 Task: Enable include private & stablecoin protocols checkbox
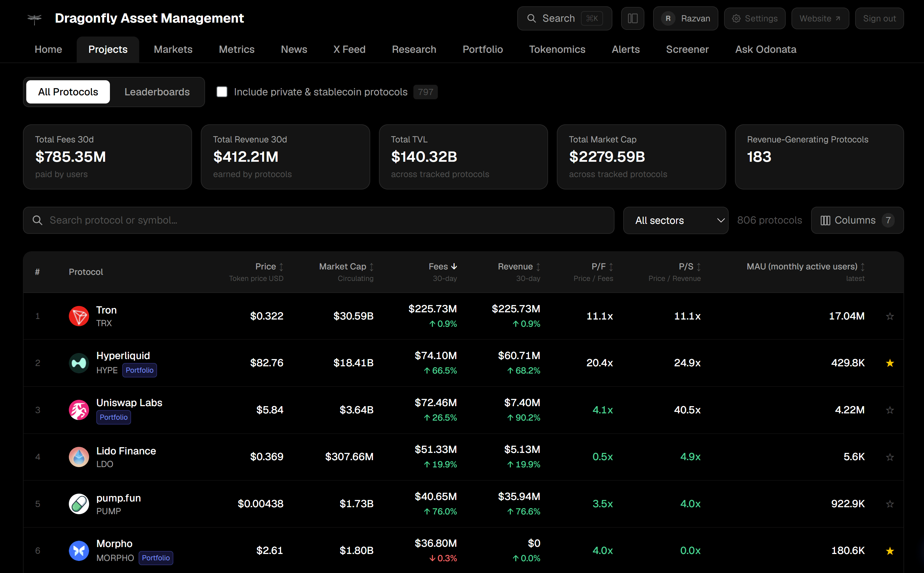[x=222, y=92]
